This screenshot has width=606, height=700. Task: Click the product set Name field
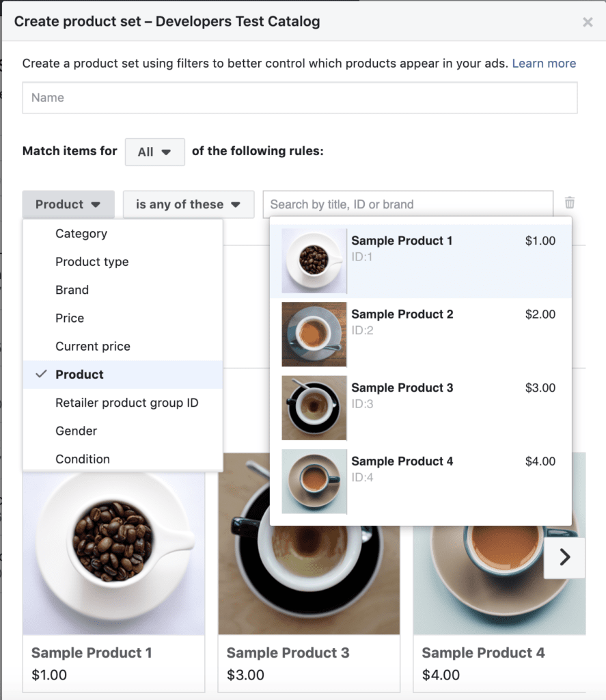click(299, 98)
